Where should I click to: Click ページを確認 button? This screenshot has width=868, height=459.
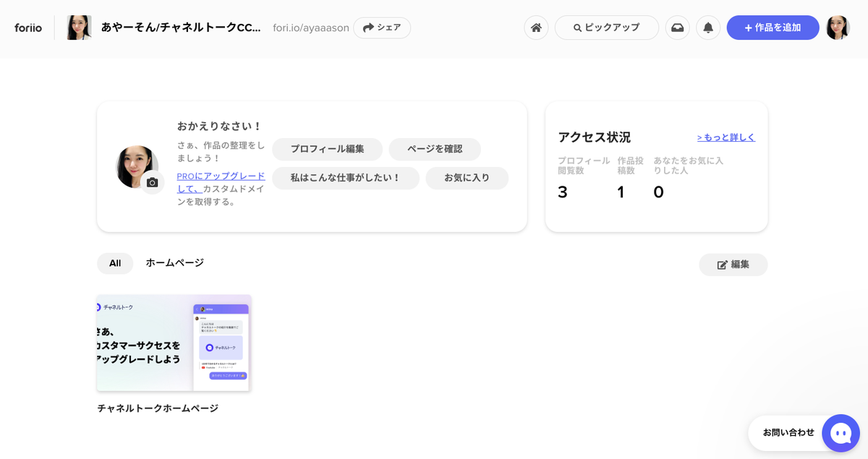click(435, 149)
